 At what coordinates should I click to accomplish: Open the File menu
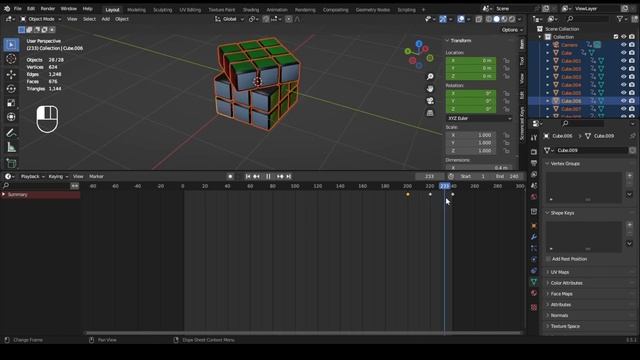pyautogui.click(x=18, y=9)
